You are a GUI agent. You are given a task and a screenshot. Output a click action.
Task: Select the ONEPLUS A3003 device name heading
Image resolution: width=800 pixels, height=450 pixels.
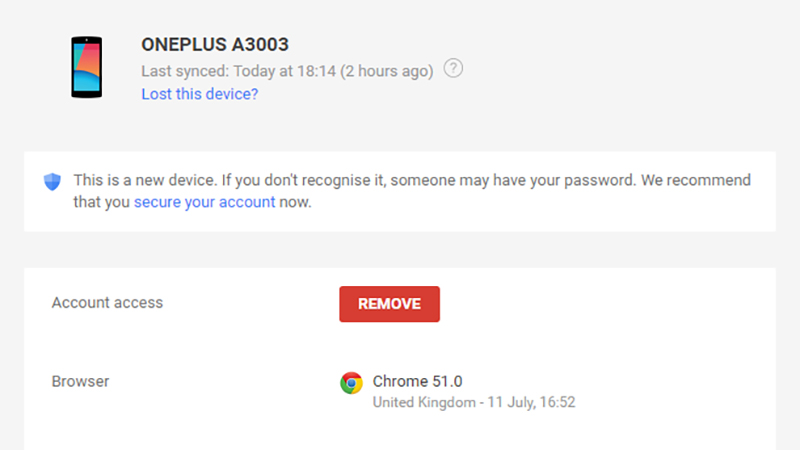(215, 44)
